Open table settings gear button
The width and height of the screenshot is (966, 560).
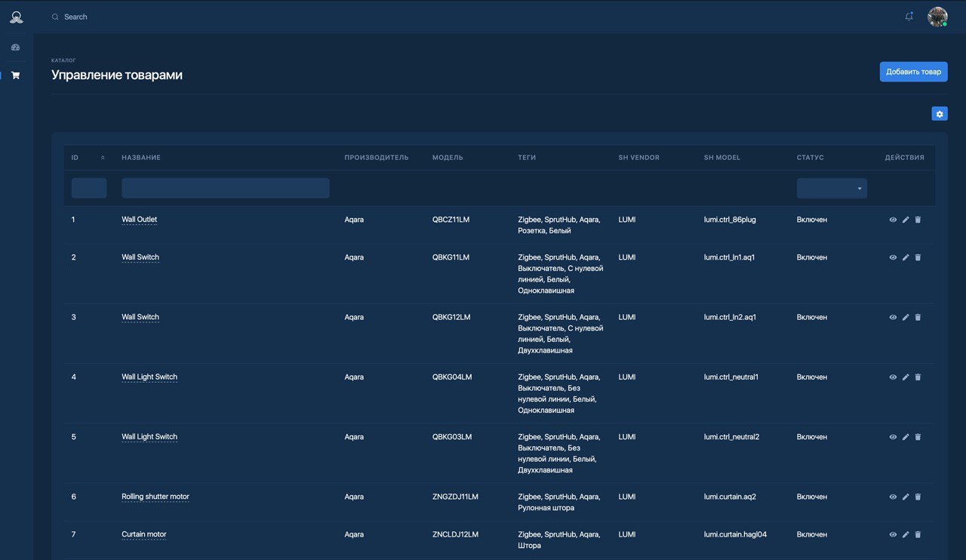(x=940, y=114)
